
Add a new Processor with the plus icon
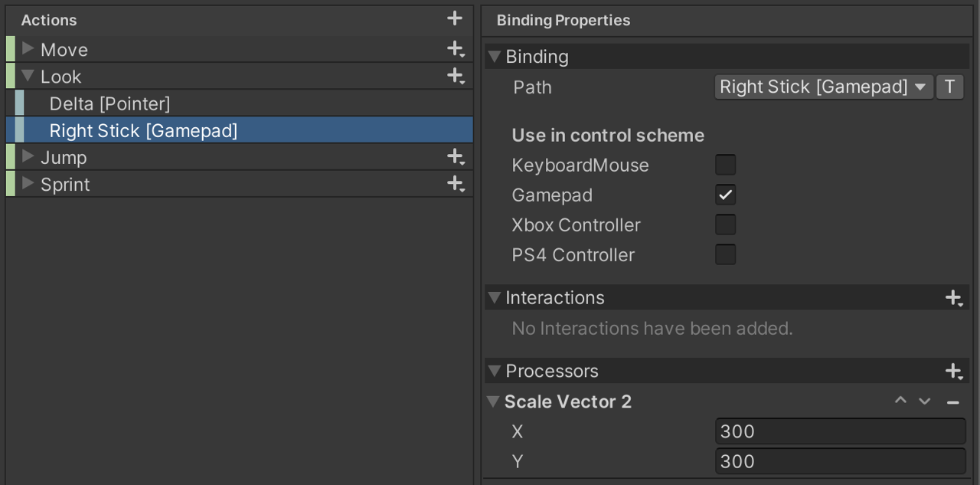coord(954,371)
